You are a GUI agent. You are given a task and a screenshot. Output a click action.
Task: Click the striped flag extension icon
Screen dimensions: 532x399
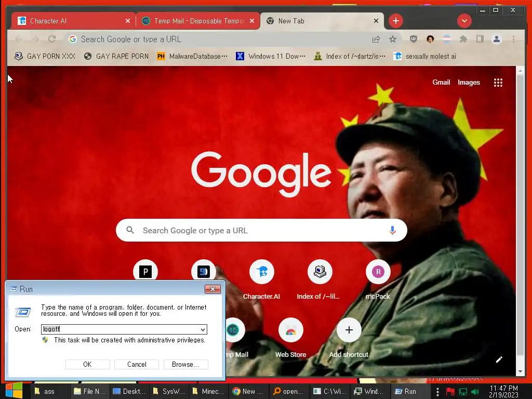pos(447,39)
